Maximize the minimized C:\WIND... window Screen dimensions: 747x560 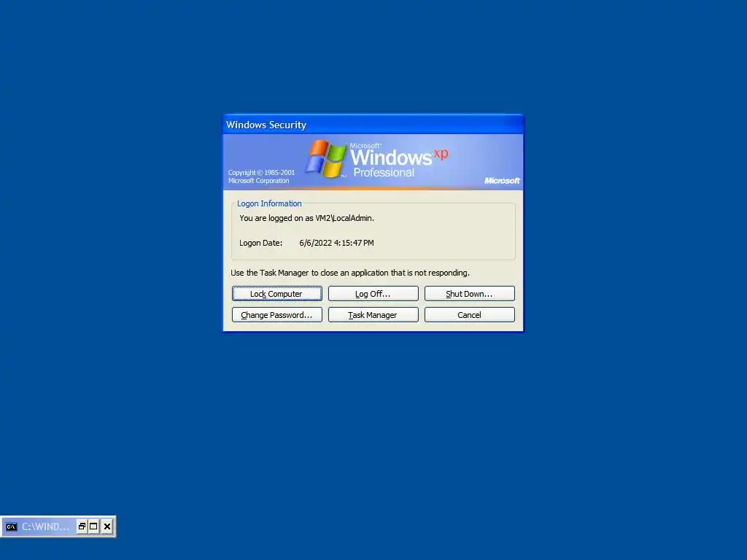[x=94, y=526]
